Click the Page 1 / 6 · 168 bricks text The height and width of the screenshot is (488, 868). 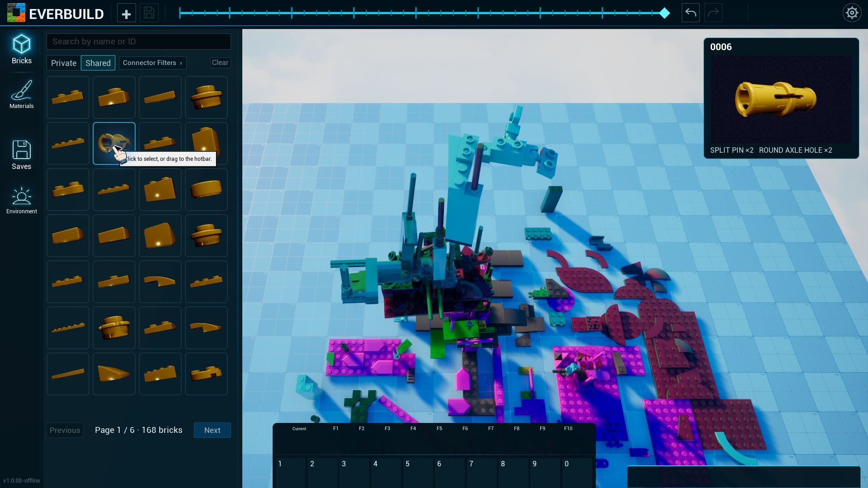click(138, 430)
